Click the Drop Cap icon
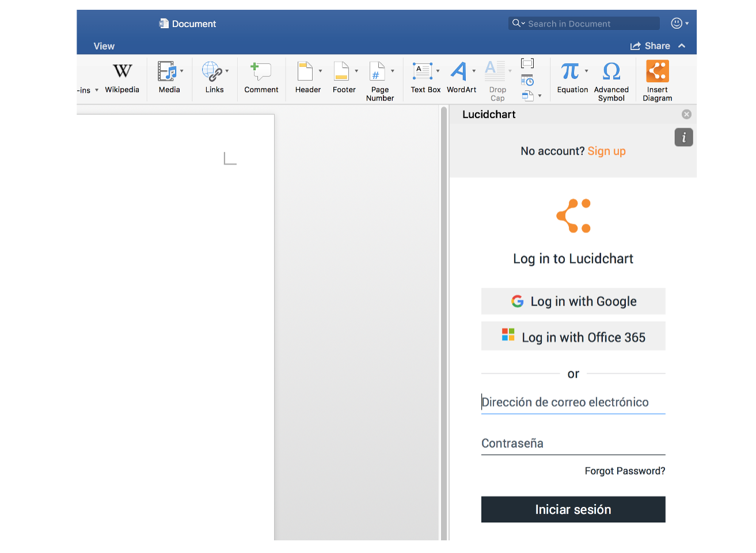The height and width of the screenshot is (553, 756). pos(495,71)
